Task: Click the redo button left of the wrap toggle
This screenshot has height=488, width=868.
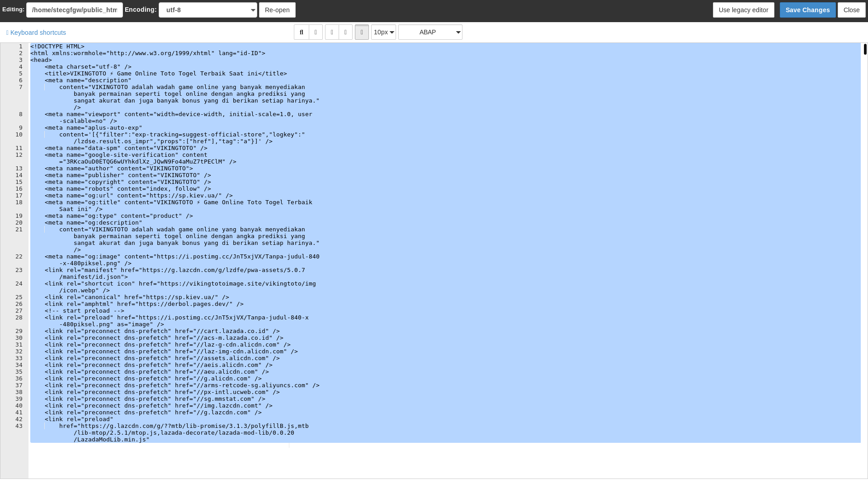Action: 345,32
